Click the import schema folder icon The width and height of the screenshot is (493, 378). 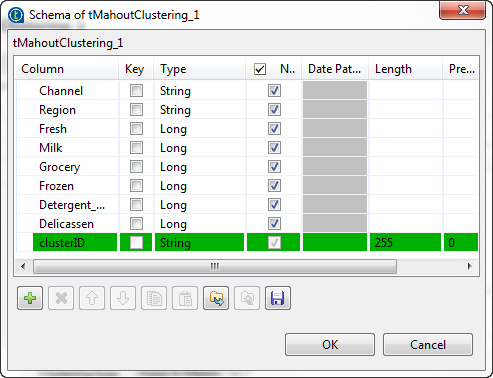click(x=216, y=298)
